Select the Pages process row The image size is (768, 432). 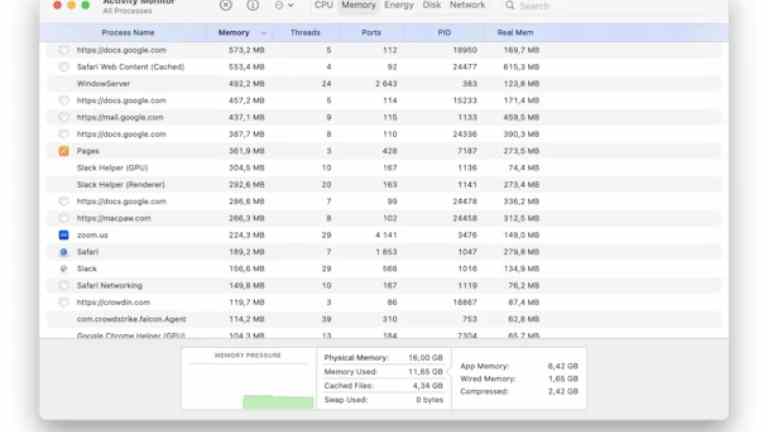click(x=384, y=151)
